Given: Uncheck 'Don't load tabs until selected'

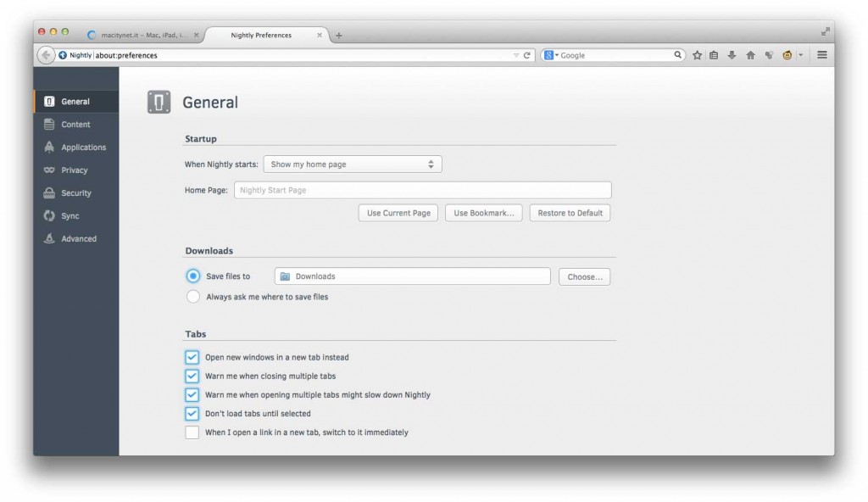Looking at the screenshot, I should (x=192, y=413).
